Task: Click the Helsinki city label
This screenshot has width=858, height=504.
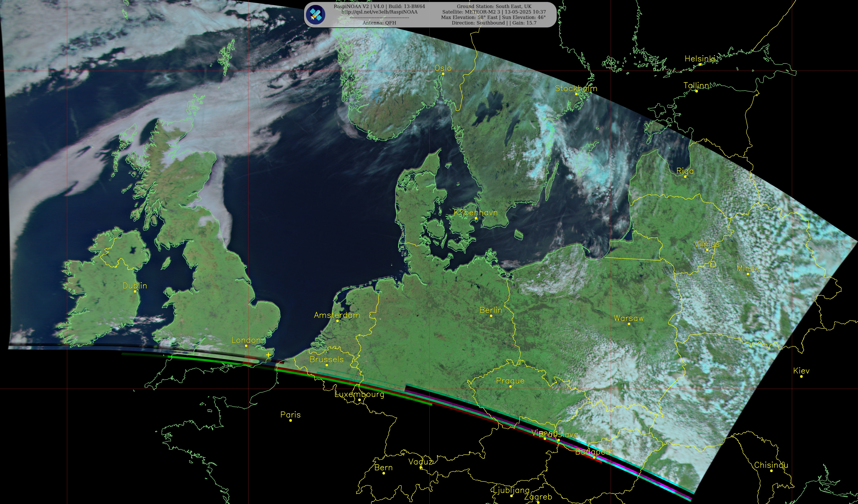Action: pos(700,59)
